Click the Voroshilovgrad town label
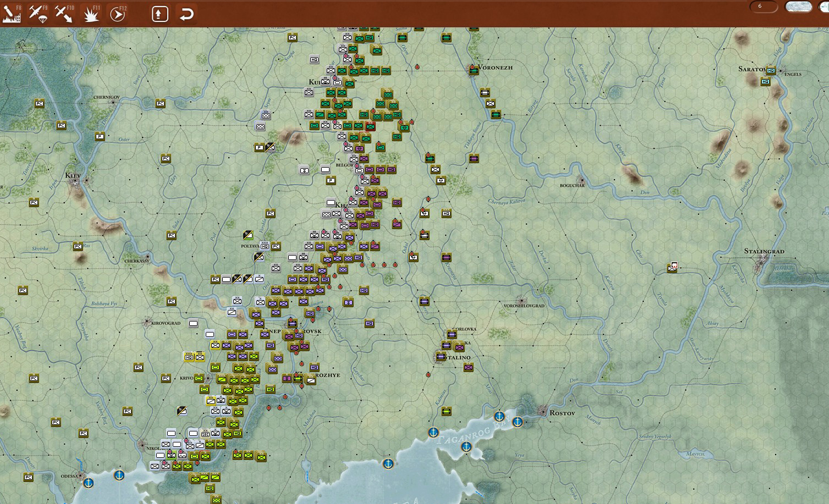829x504 pixels. 524,306
